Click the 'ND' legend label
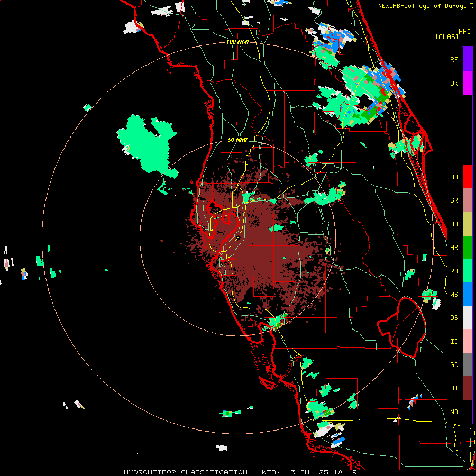The height and width of the screenshot is (476, 476). click(454, 412)
